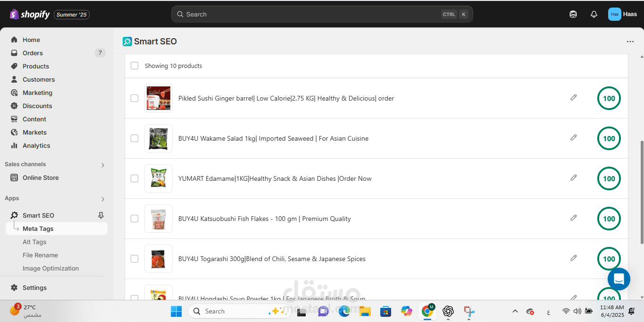Click the Pikled Sushi Ginger product thumbnail

[x=159, y=98]
